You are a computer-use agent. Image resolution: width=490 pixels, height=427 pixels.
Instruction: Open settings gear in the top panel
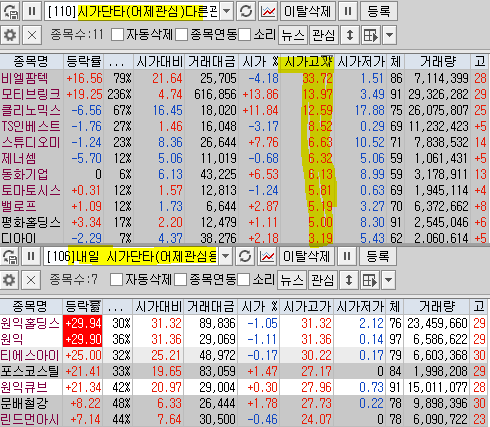(10, 35)
